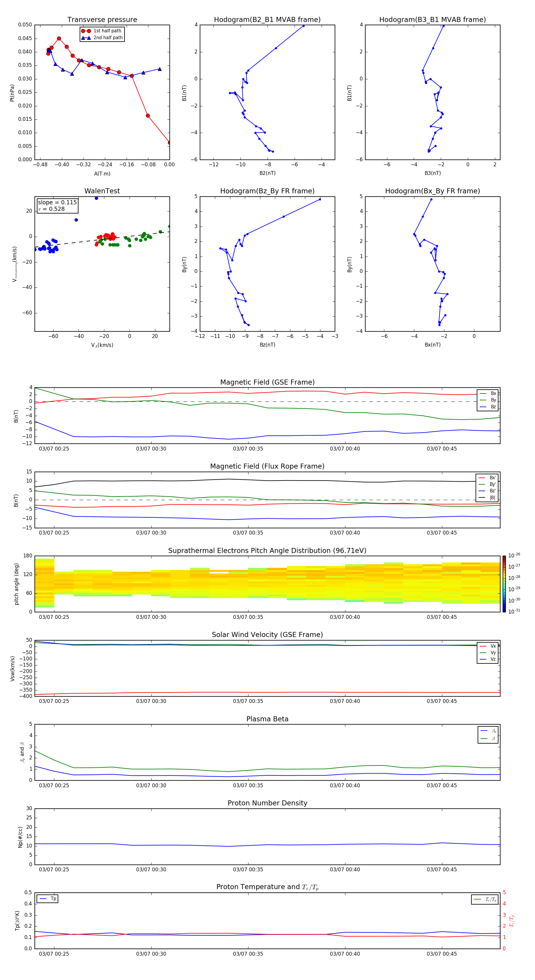Screen dimensions: 535x980
Task: Click '03/07 00:45' tick under proton temperature plot
Action: pyautogui.click(x=442, y=954)
